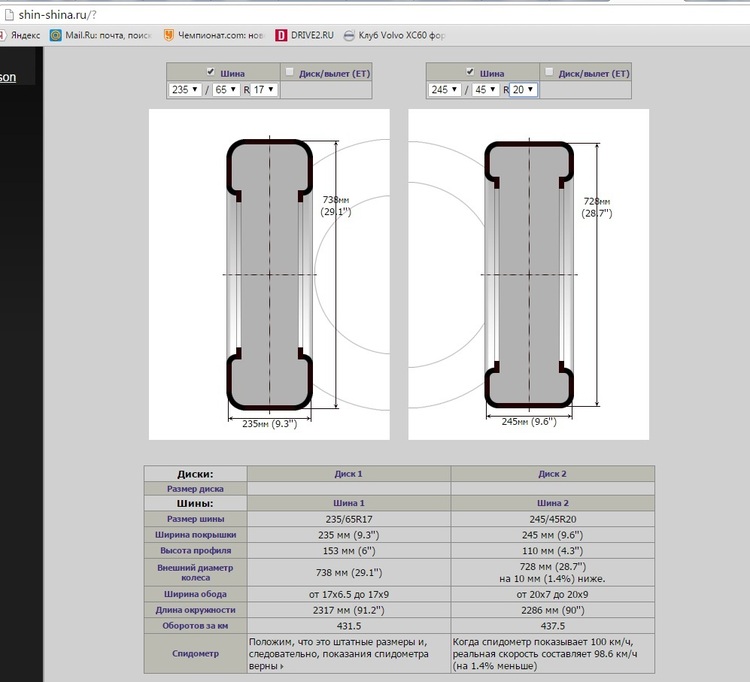This screenshot has width=750, height=682.
Task: Click the left 235mm tire diagram
Action: coord(270,274)
